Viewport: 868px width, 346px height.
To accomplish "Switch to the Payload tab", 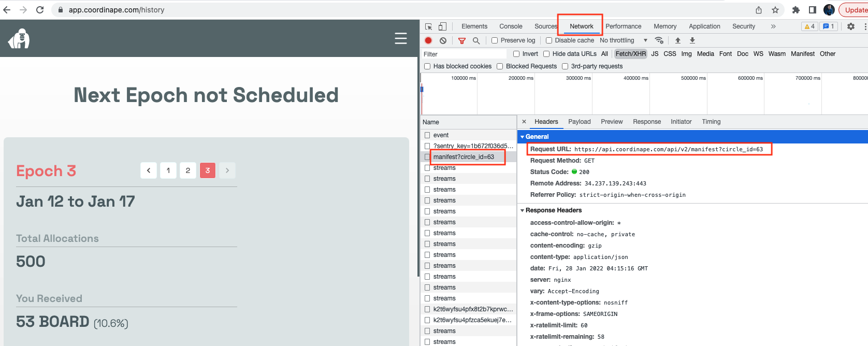I will 579,122.
